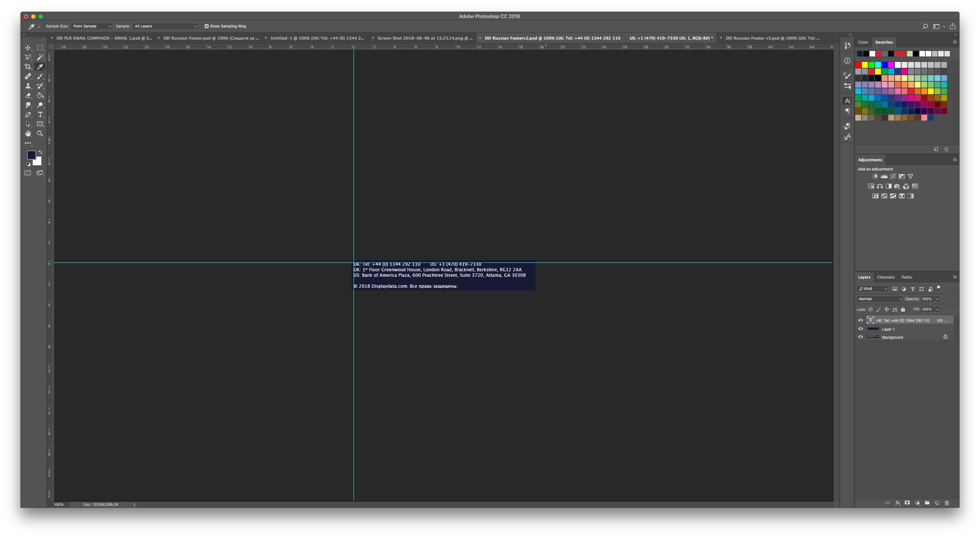Switch to DD Russian Footer v3.psd tab
This screenshot has height=537, width=980.
[x=772, y=38]
